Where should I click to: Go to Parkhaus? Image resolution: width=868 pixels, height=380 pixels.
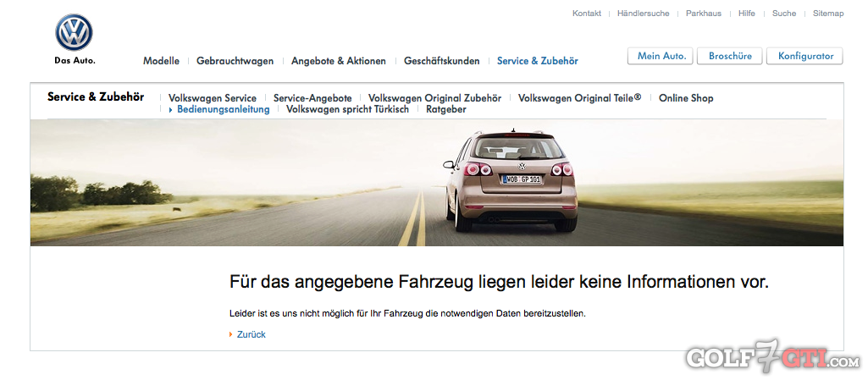[704, 14]
